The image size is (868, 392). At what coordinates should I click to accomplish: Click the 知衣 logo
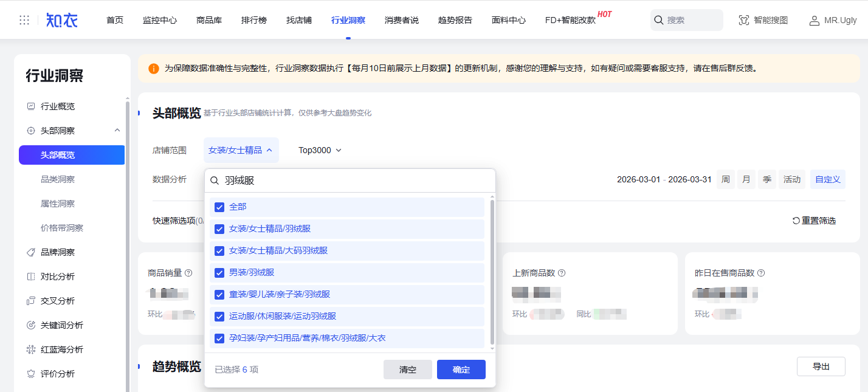coord(62,20)
